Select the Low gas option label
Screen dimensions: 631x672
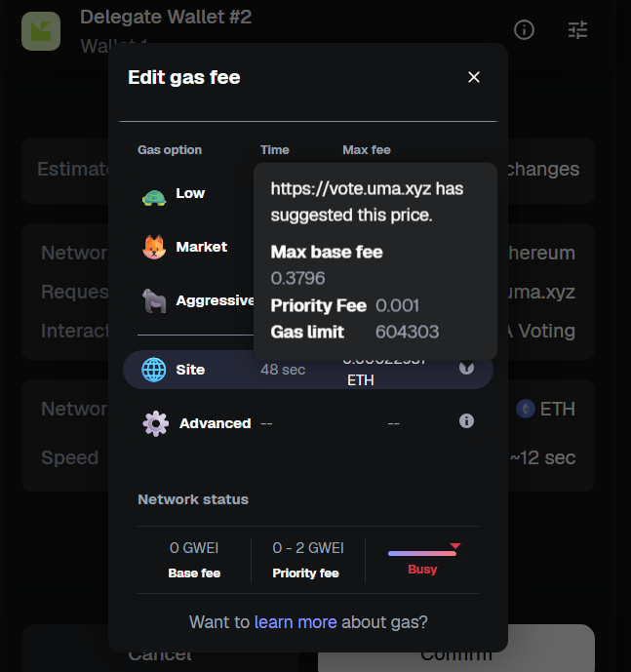[x=190, y=193]
